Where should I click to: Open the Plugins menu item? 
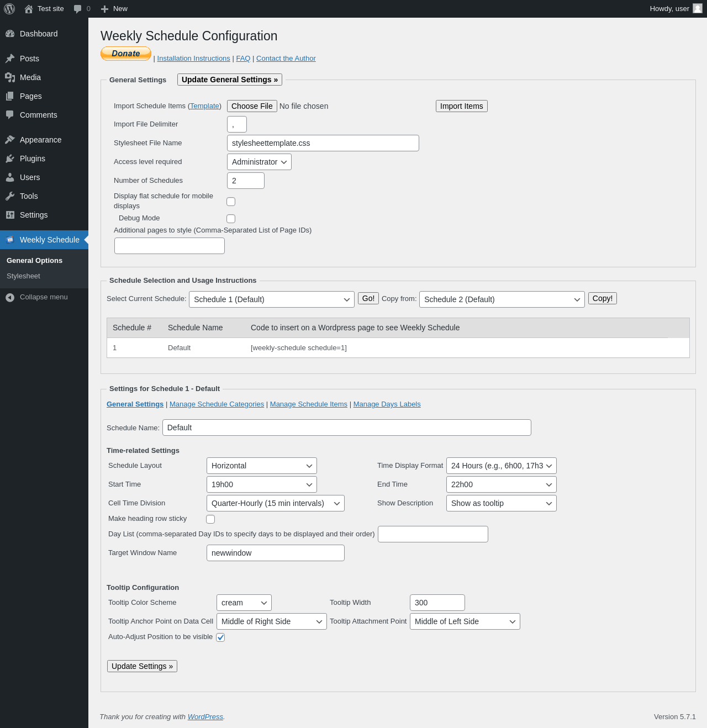[x=44, y=159]
